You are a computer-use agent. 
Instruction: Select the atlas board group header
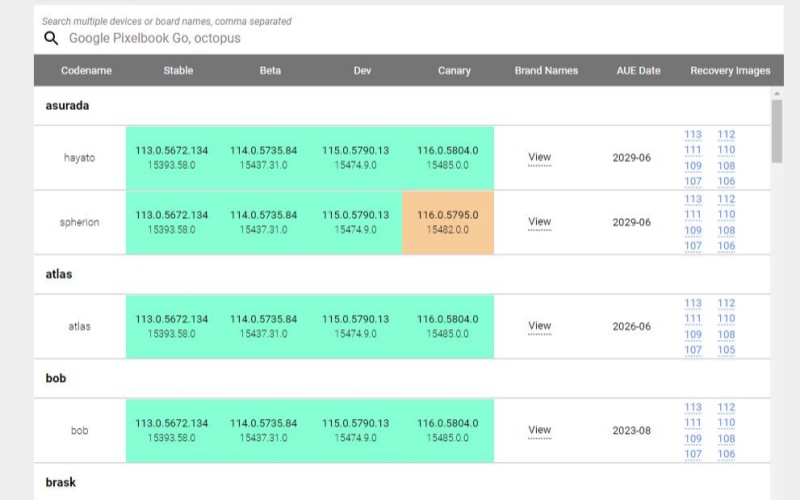59,274
